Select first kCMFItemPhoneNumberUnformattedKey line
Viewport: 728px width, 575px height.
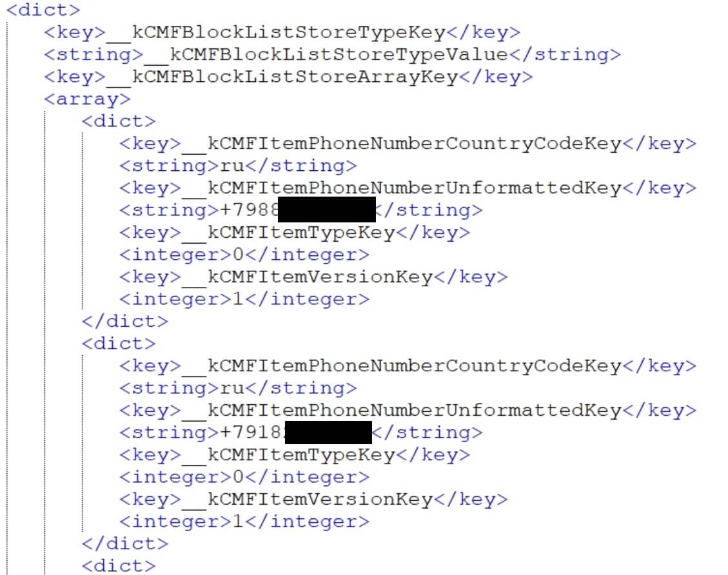408,188
